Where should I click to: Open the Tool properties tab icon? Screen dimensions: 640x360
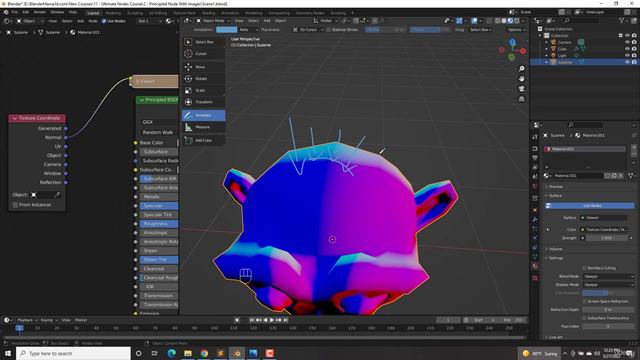[535, 137]
